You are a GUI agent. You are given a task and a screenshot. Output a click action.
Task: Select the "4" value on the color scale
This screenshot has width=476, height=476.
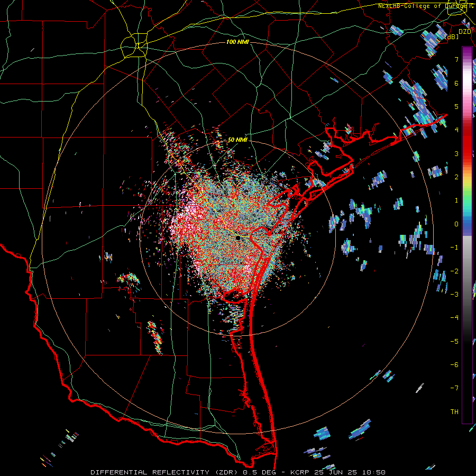456,130
